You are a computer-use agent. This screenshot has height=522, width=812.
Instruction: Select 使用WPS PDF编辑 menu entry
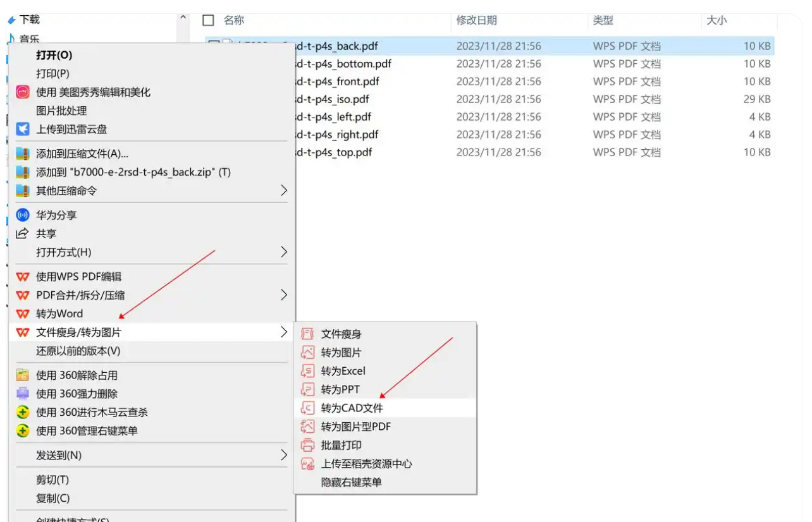tap(78, 277)
